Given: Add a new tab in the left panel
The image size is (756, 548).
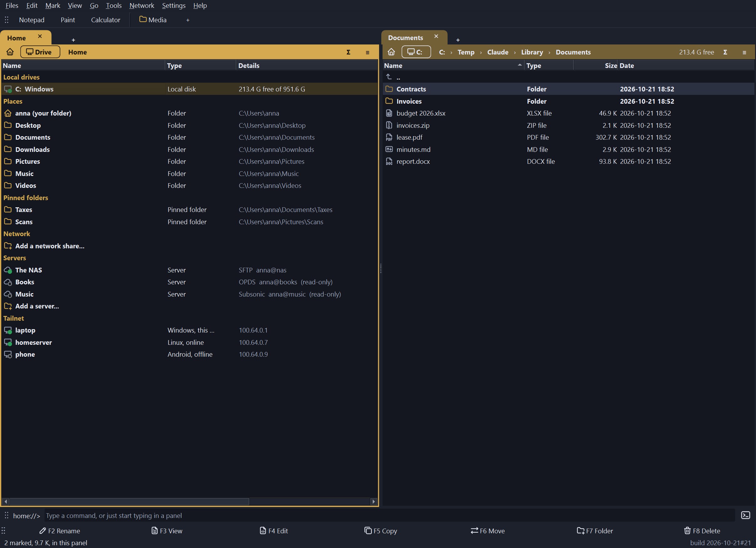Looking at the screenshot, I should (73, 40).
